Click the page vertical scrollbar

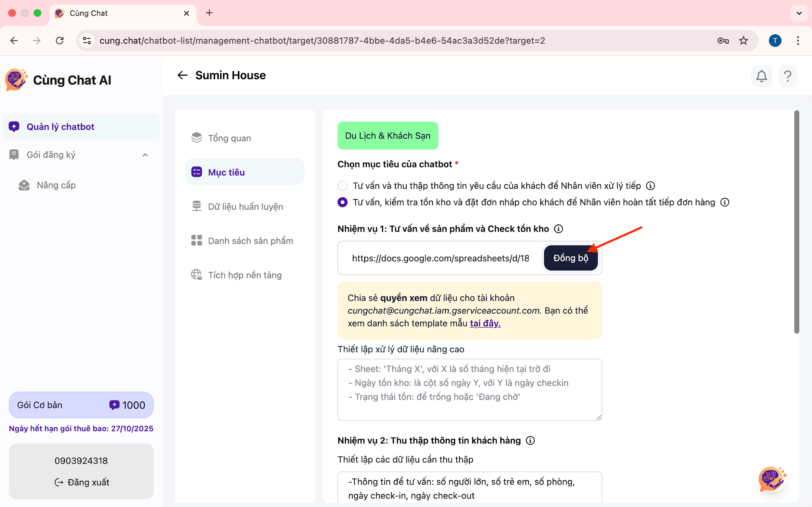[x=796, y=221]
